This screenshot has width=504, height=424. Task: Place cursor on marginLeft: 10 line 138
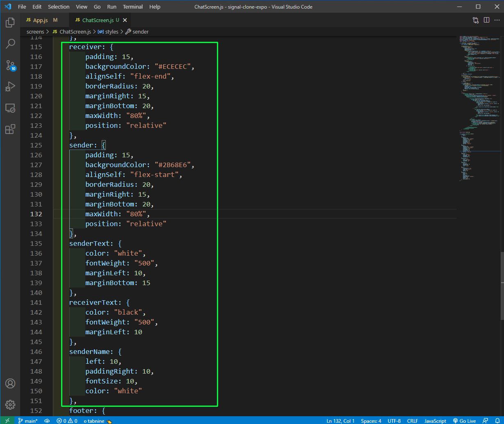116,273
